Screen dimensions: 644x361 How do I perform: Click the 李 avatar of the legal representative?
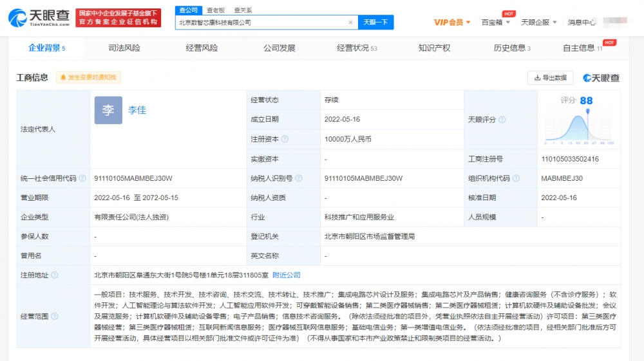[x=108, y=110]
